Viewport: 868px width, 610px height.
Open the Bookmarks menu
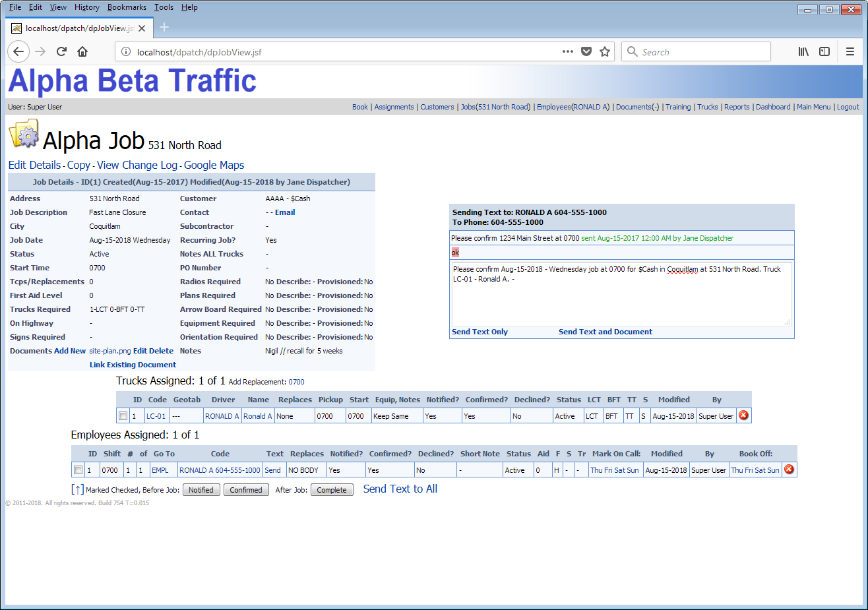(x=127, y=7)
